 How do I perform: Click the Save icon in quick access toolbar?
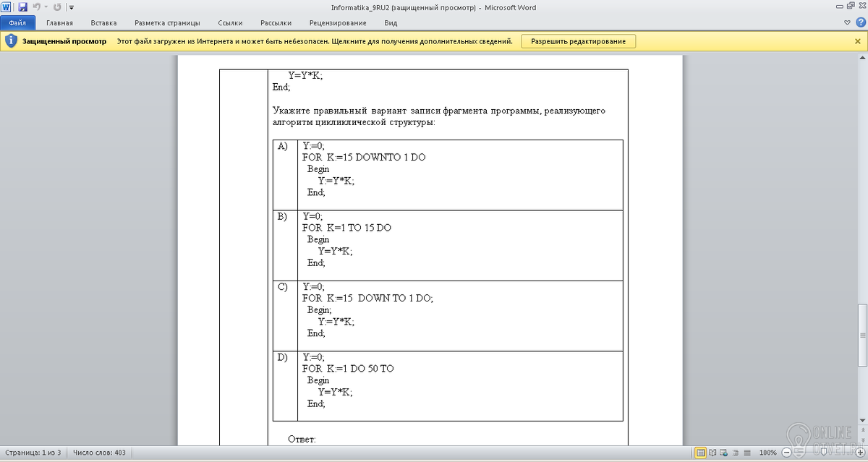[x=22, y=7]
